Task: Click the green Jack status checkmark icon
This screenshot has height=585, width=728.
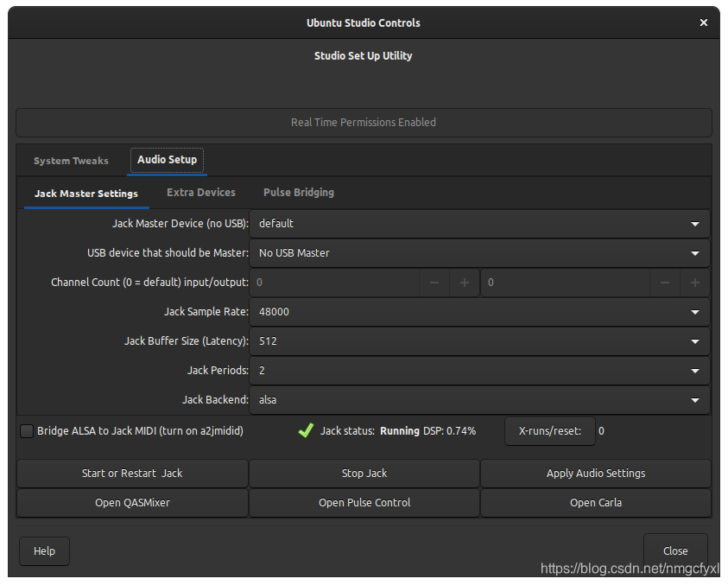Action: point(306,430)
